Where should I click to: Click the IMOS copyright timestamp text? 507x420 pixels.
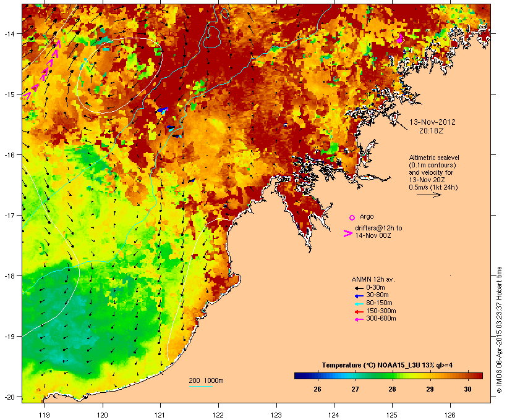[x=499, y=330]
